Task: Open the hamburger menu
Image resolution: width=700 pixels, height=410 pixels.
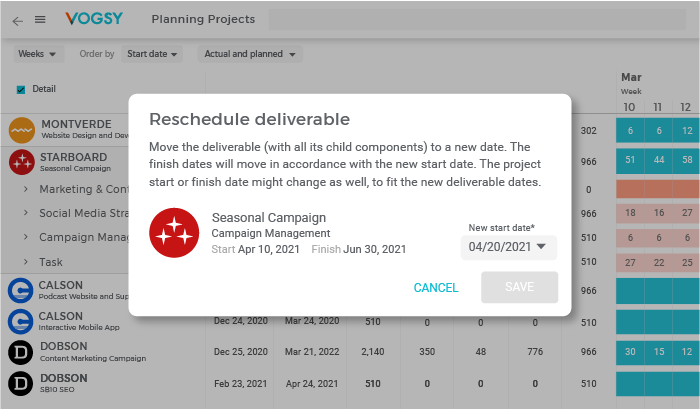Action: pos(40,19)
